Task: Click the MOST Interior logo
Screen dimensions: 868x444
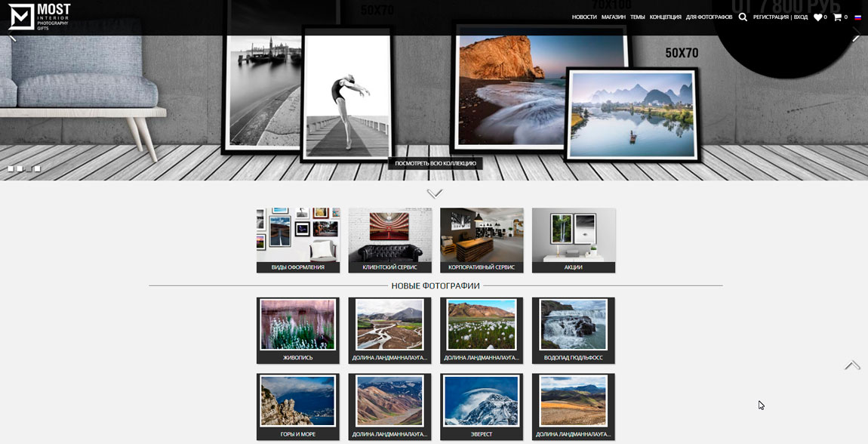Action: [39, 17]
